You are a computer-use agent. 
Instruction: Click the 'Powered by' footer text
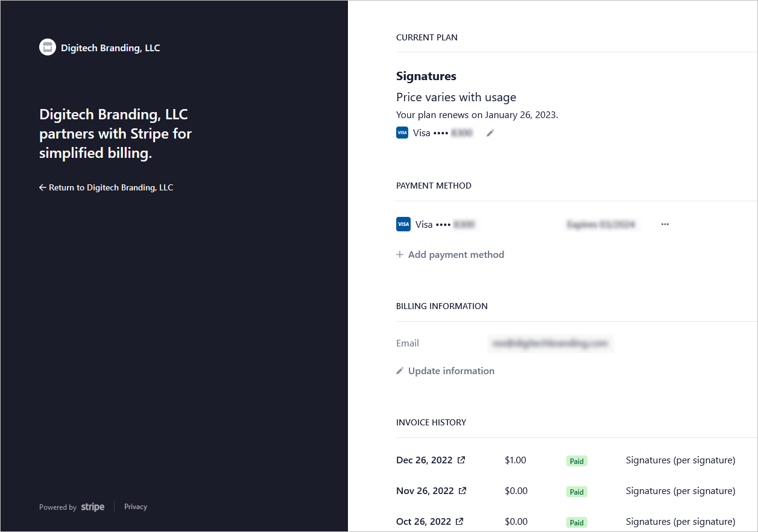tap(58, 507)
